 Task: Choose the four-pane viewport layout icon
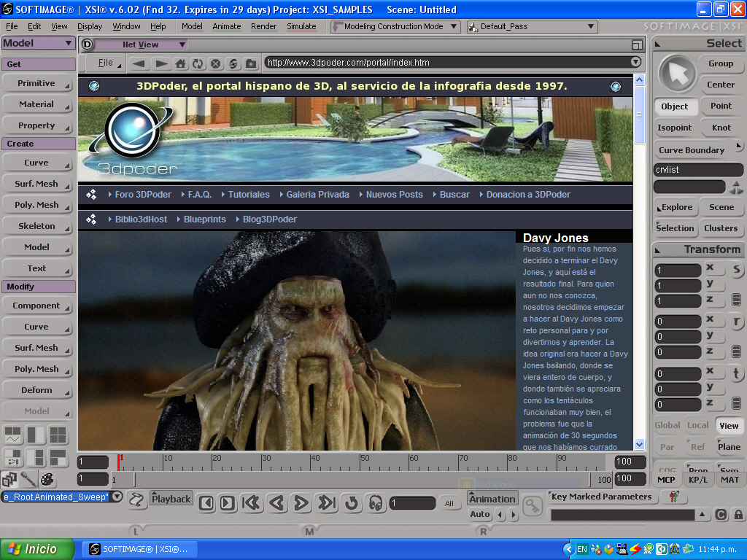tap(58, 435)
